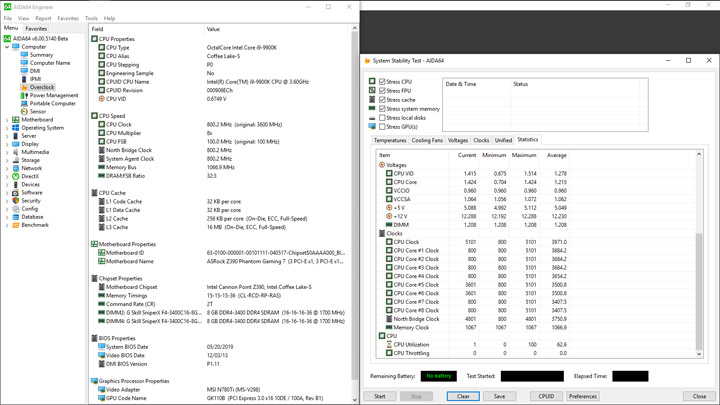The height and width of the screenshot is (405, 720).
Task: Click the DirectX icon in sidebar
Action: coord(16,176)
